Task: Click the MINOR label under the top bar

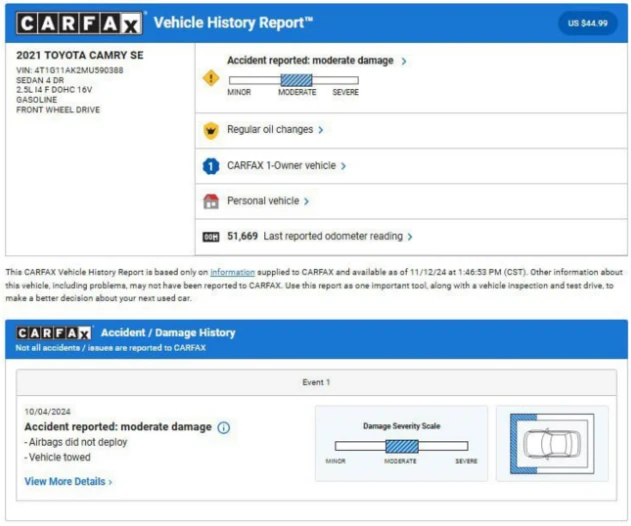Action: (x=239, y=93)
